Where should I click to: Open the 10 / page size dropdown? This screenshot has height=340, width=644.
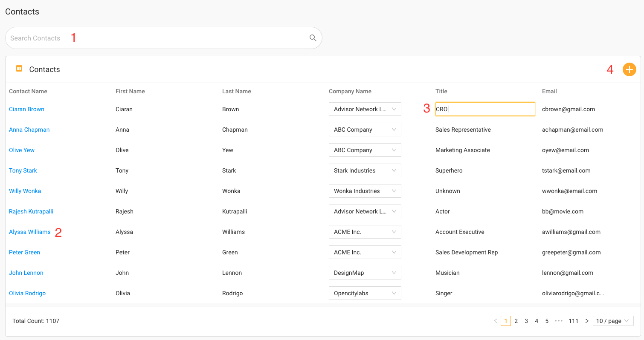tap(613, 321)
